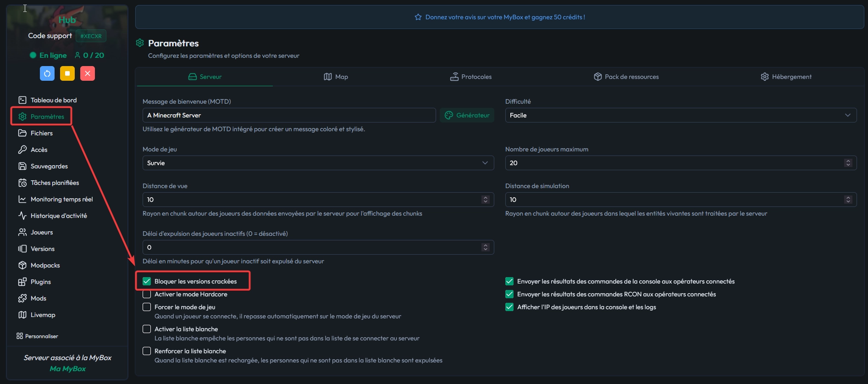Click the Modpacks box icon
868x384 pixels.
22,265
